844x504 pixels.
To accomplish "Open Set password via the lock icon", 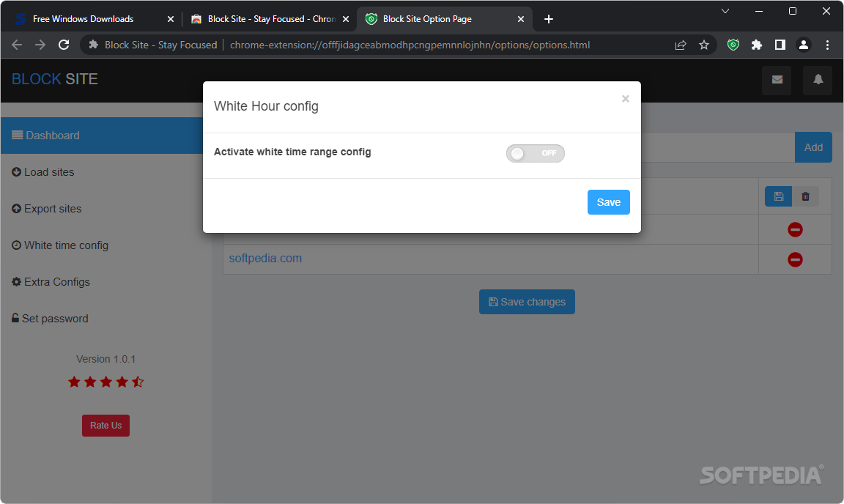I will tap(15, 318).
